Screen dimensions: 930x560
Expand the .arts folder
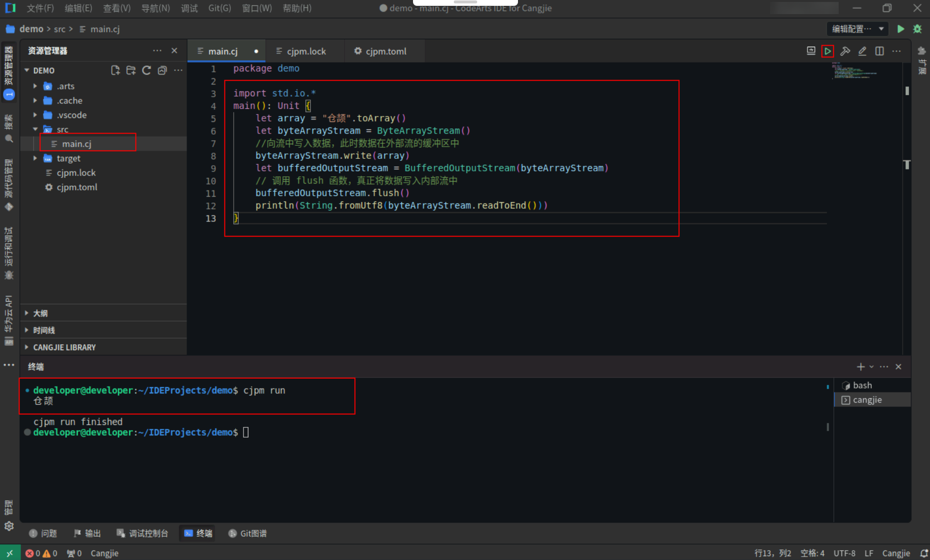35,86
